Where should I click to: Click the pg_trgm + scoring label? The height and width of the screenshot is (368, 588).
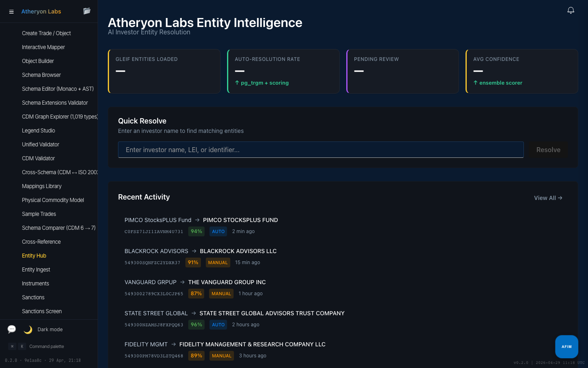pyautogui.click(x=262, y=83)
